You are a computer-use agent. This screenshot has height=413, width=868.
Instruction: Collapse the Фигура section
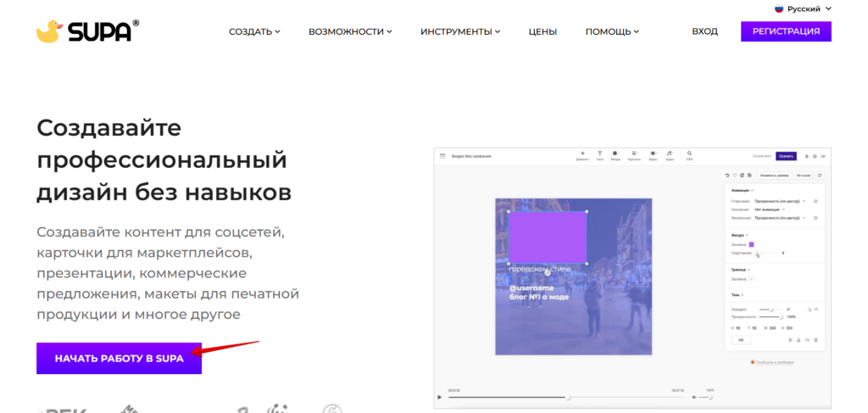point(740,235)
